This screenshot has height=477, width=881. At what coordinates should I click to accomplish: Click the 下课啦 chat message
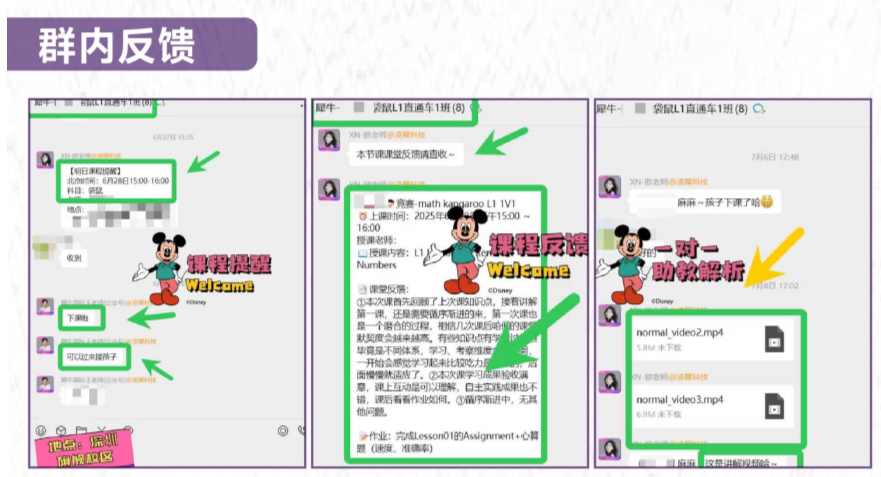[81, 318]
